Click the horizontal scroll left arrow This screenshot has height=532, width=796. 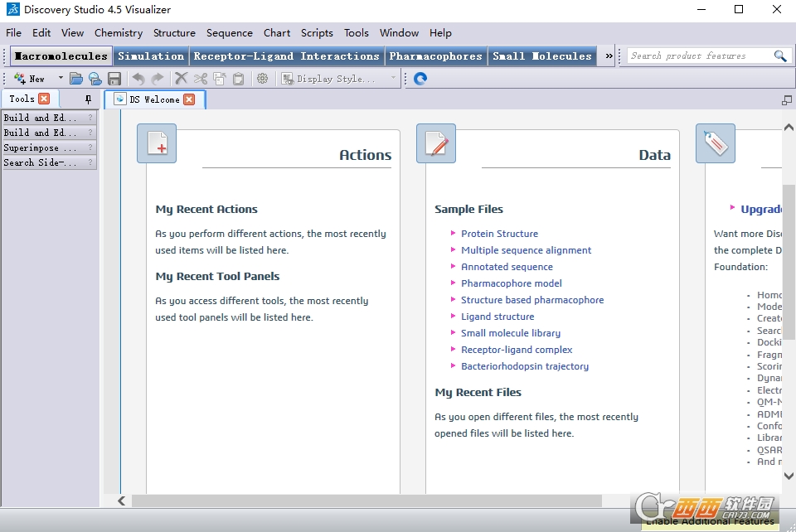[121, 501]
